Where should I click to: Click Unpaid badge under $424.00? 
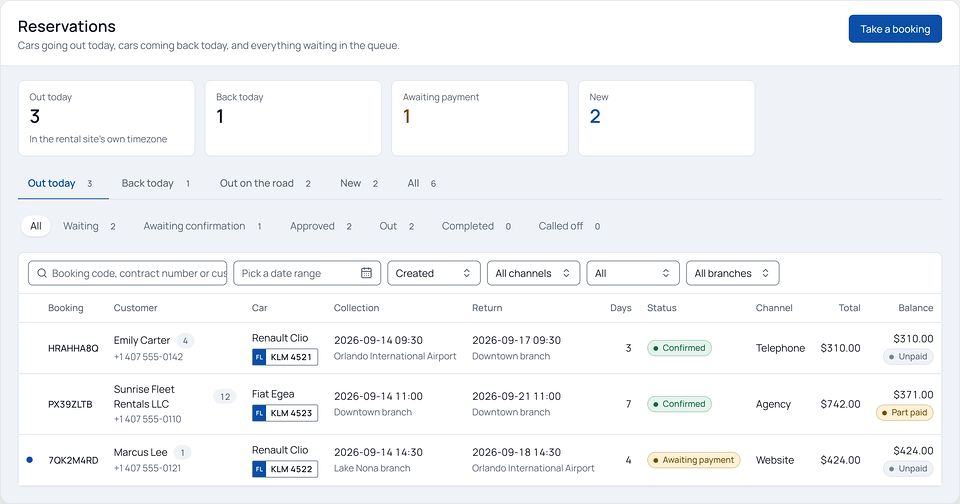(908, 468)
